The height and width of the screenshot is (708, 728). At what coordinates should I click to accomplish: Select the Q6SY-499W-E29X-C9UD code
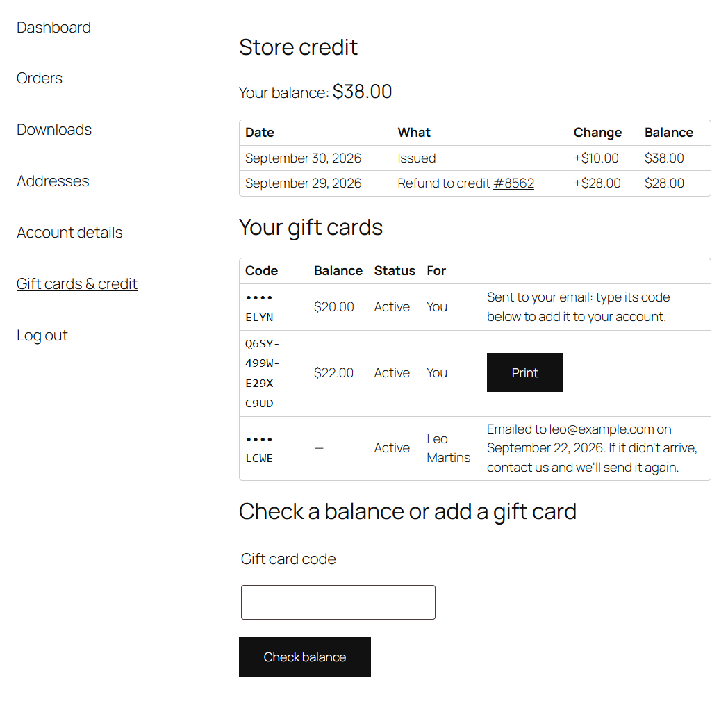click(x=263, y=373)
